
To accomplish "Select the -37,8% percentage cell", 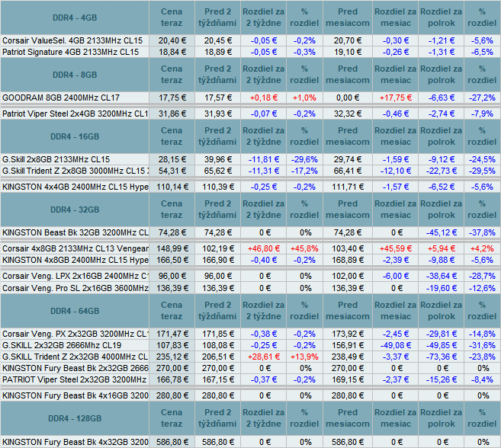I will [x=482, y=232].
